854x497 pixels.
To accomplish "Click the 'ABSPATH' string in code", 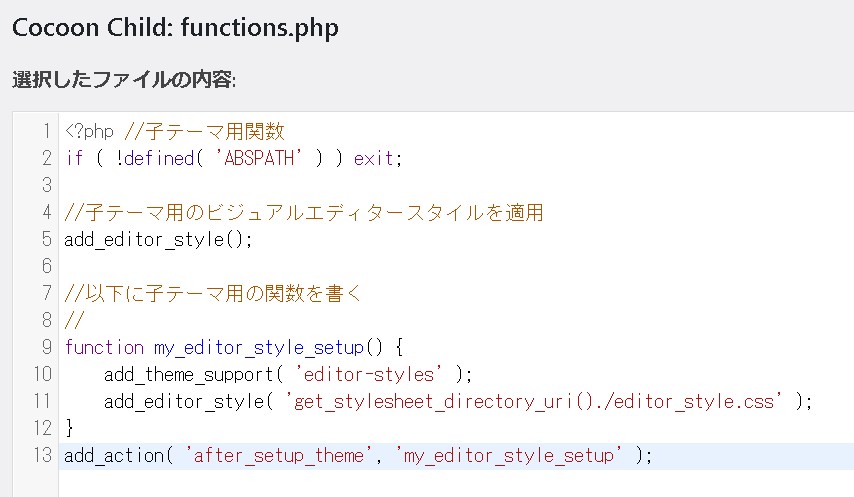I will point(269,158).
